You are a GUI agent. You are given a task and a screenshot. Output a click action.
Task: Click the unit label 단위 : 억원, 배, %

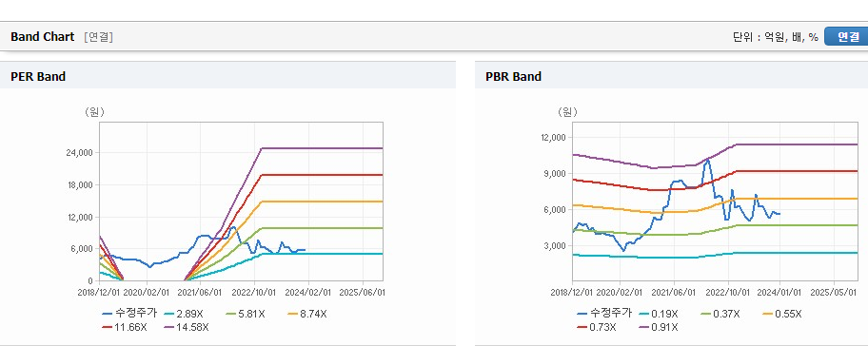click(775, 37)
